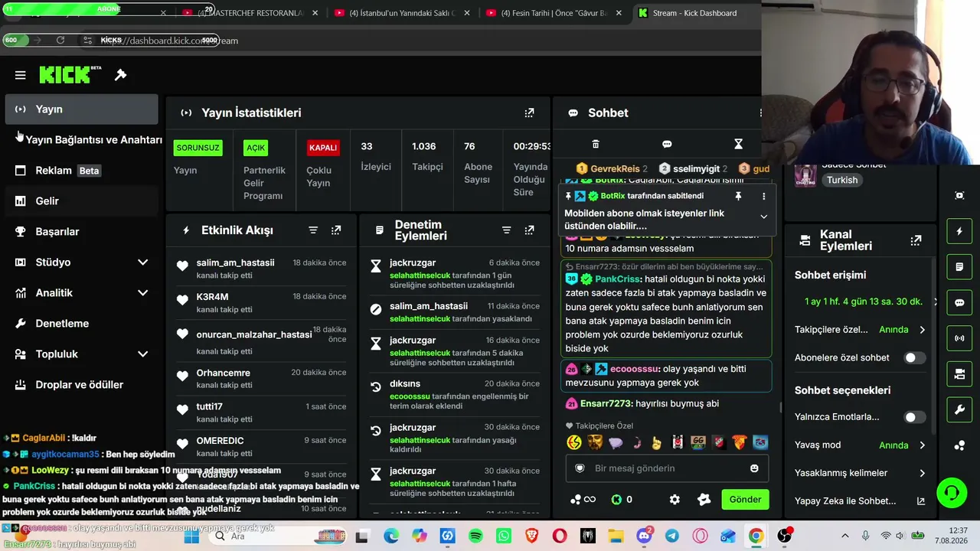Screen dimensions: 980x551
Task: Open the Yayın sidebar menu item
Action: click(81, 109)
